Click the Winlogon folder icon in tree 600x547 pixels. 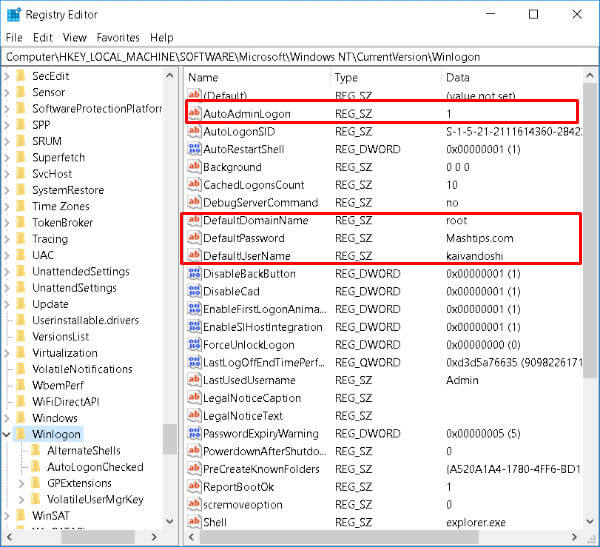[x=21, y=434]
